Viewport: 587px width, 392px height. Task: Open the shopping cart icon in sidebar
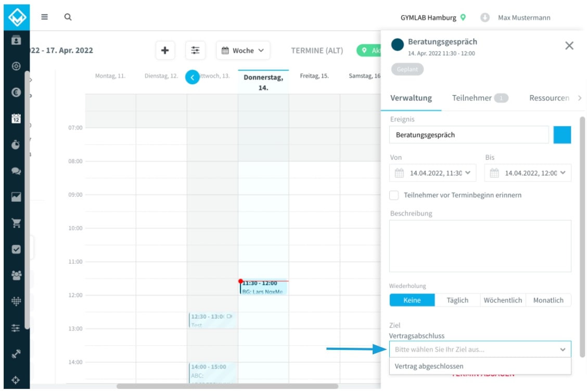coord(16,223)
